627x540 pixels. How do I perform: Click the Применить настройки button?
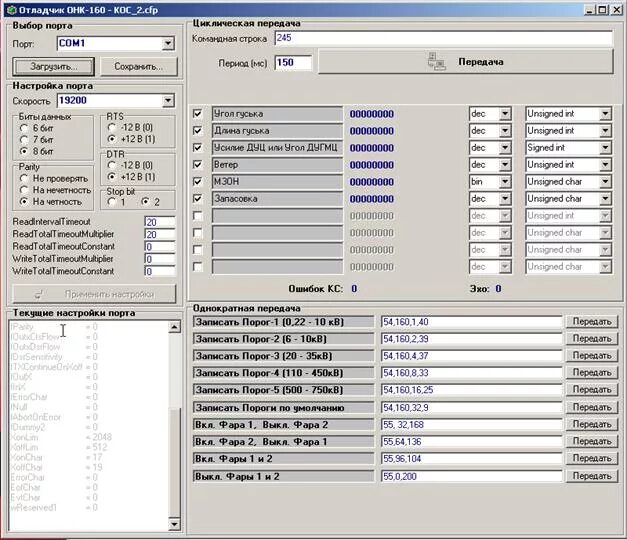(x=94, y=294)
